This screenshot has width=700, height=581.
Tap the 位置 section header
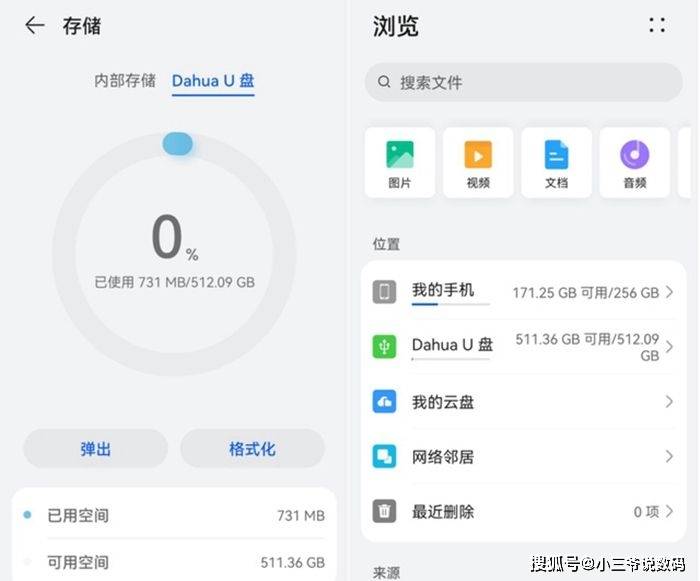[386, 244]
